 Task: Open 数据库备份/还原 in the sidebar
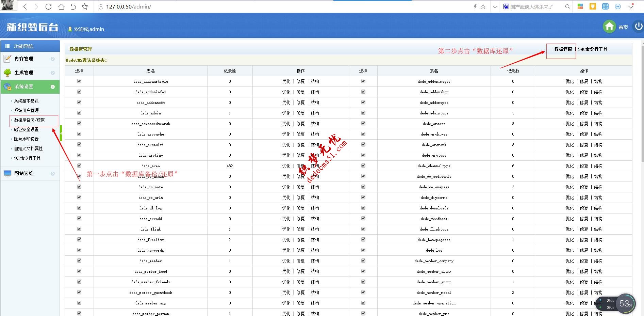pos(29,120)
